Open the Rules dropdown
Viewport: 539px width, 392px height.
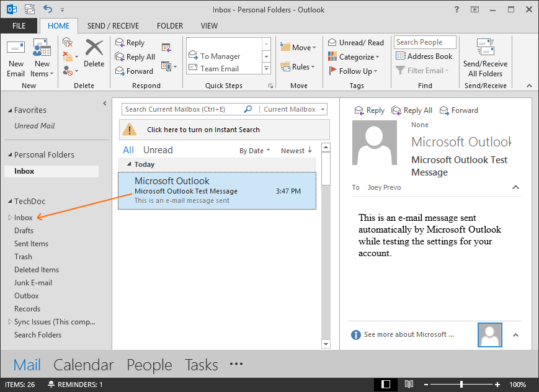[298, 67]
